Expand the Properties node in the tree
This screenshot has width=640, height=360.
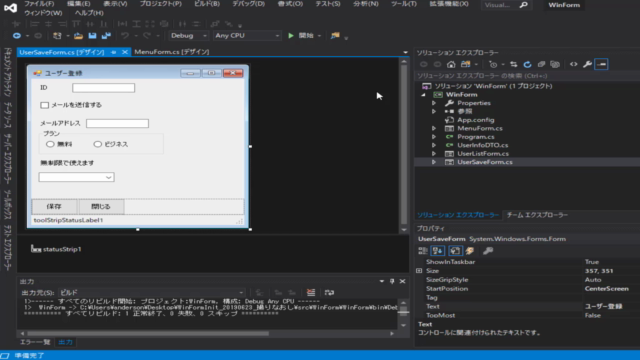click(434, 103)
